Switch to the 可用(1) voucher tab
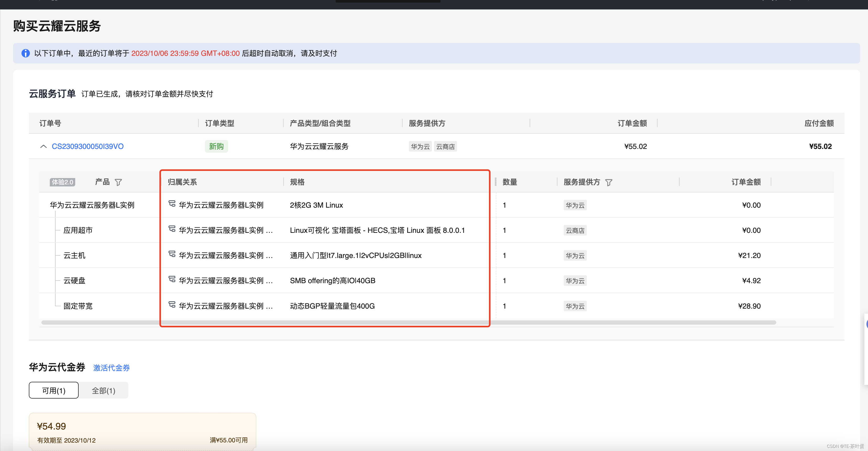 (53, 390)
